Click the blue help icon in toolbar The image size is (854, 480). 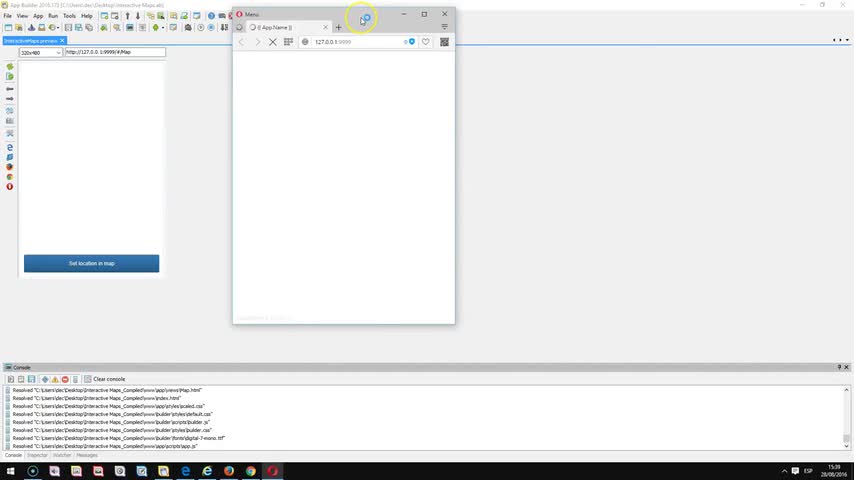(x=211, y=16)
